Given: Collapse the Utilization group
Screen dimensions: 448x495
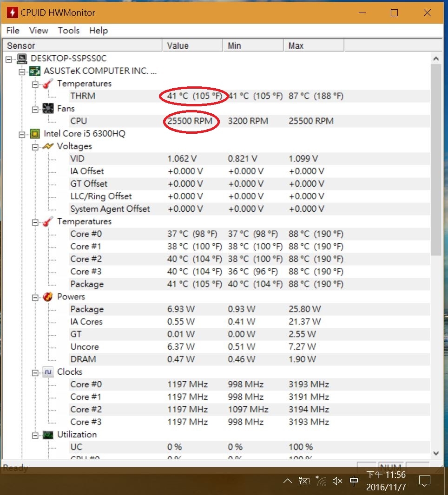Looking at the screenshot, I should 35,436.
